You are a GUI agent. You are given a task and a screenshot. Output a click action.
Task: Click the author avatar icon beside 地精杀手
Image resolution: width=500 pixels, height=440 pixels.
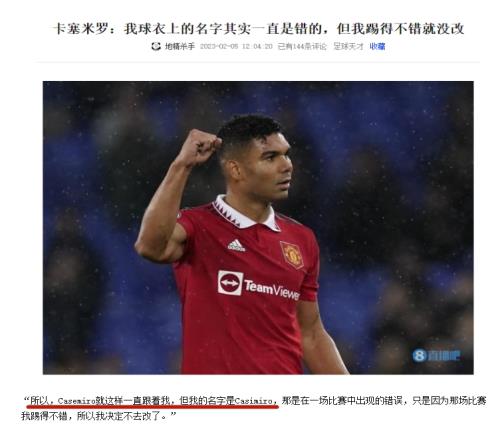pyautogui.click(x=156, y=46)
